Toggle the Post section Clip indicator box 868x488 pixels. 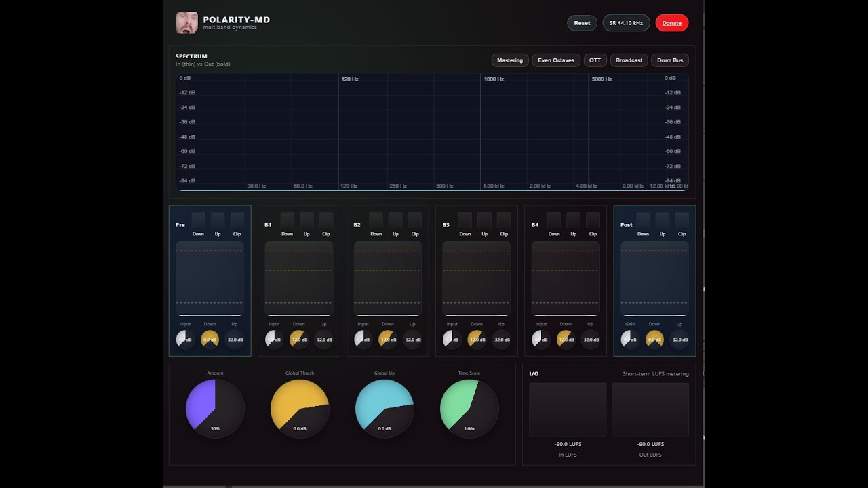682,220
